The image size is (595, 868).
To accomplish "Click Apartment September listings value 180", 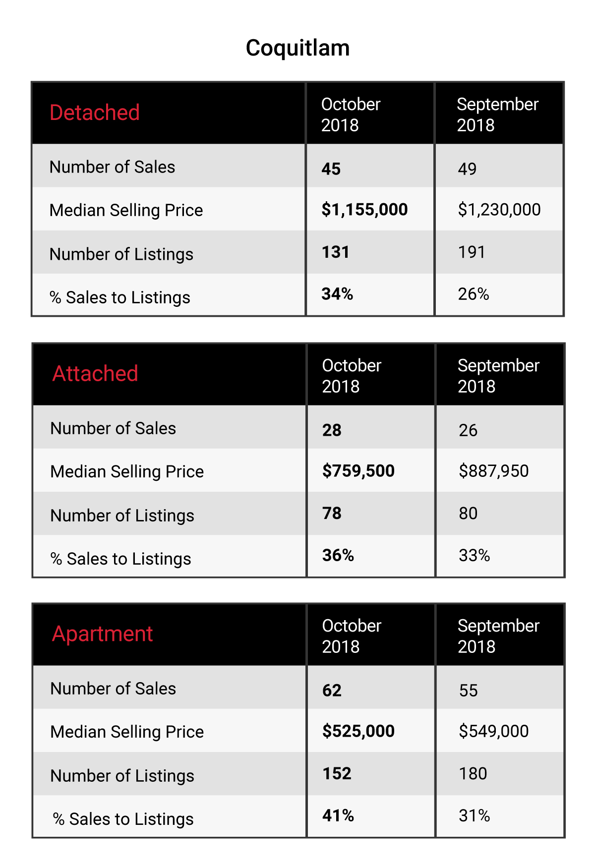I will click(473, 774).
